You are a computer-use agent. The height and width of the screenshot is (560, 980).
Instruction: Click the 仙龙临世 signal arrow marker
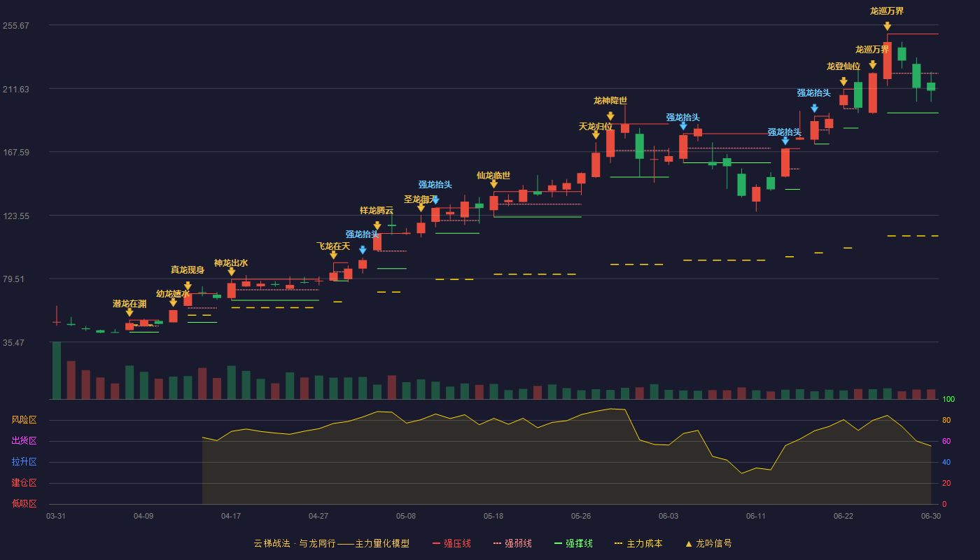[493, 185]
